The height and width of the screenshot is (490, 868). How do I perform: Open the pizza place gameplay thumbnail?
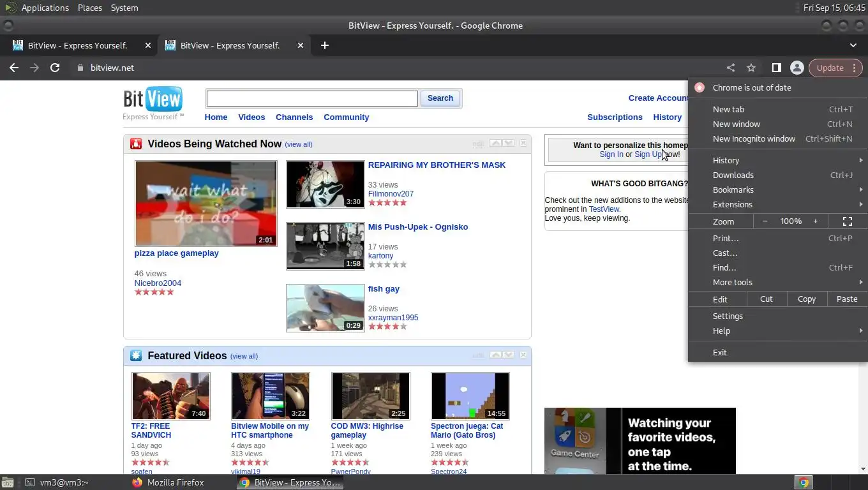(x=206, y=203)
